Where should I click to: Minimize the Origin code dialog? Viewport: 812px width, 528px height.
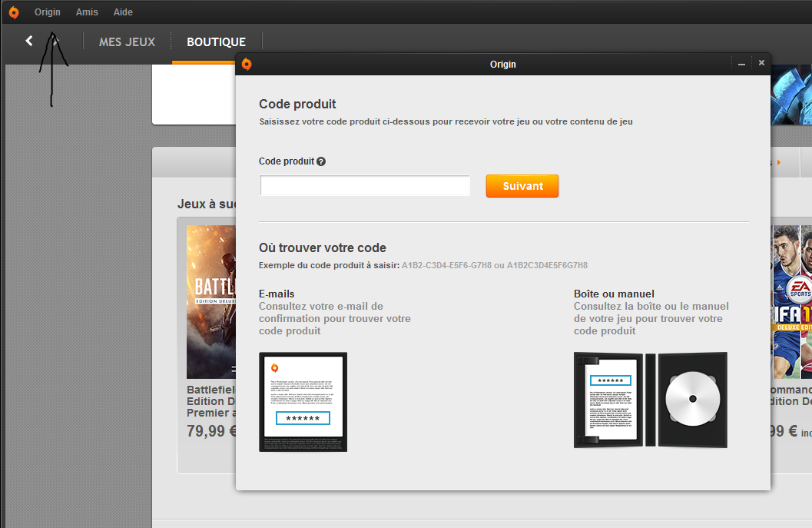[741, 64]
